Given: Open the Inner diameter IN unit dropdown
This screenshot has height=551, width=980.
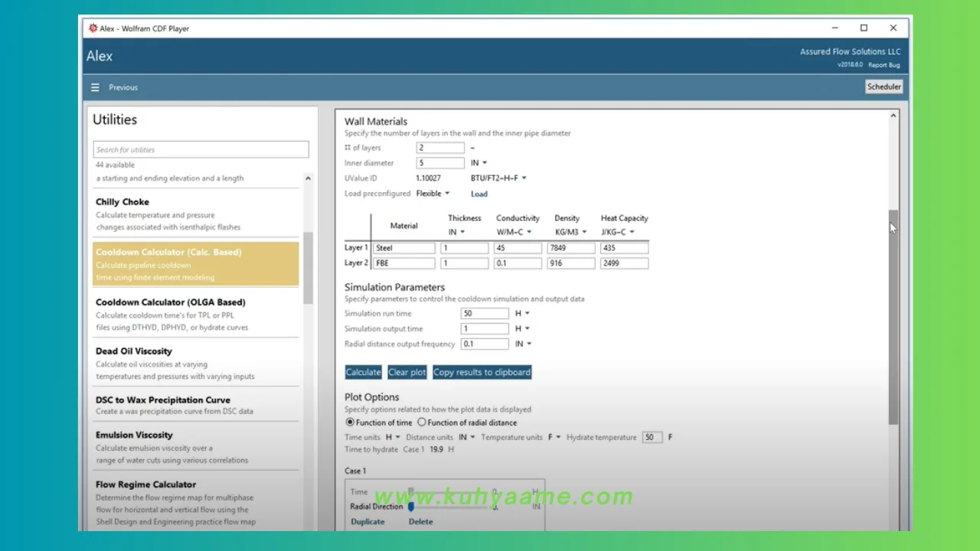Looking at the screenshot, I should click(479, 163).
